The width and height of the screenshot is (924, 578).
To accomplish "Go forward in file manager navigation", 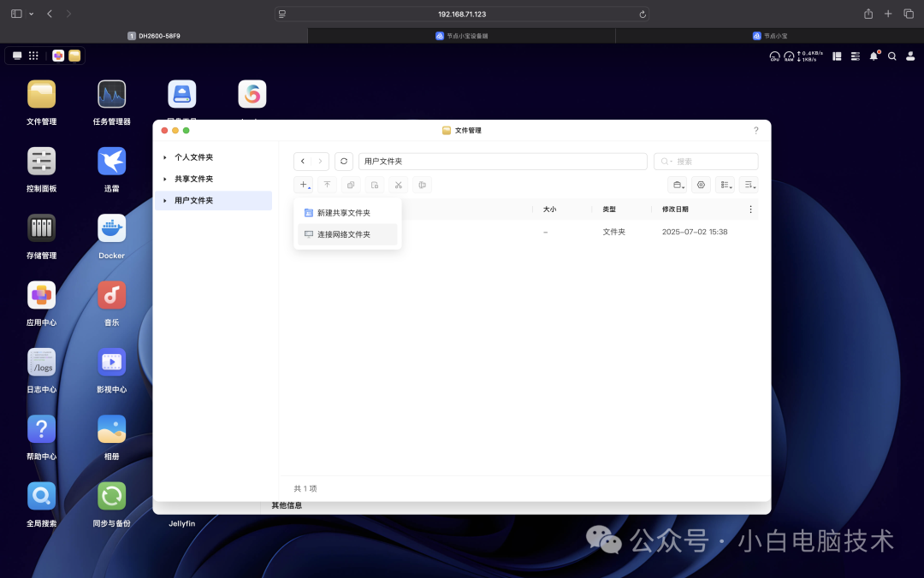I will [320, 162].
